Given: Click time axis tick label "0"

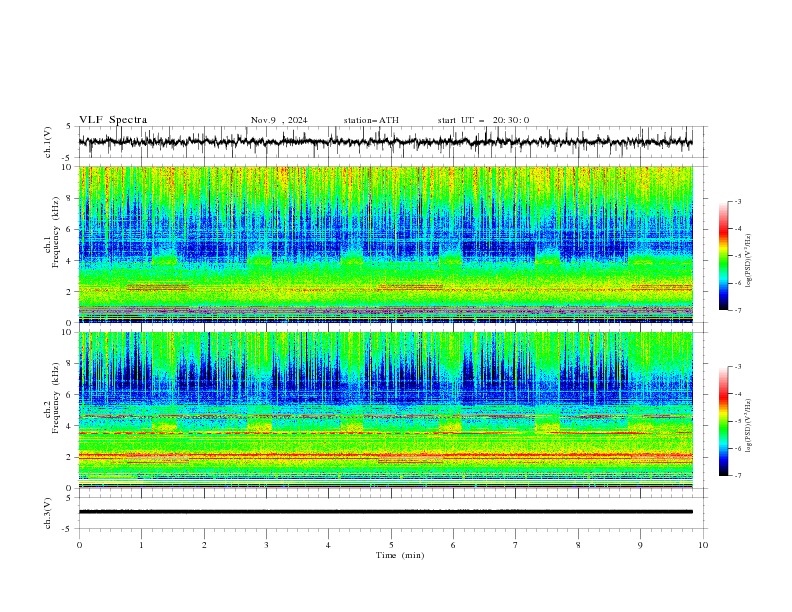Looking at the screenshot, I should [79, 545].
